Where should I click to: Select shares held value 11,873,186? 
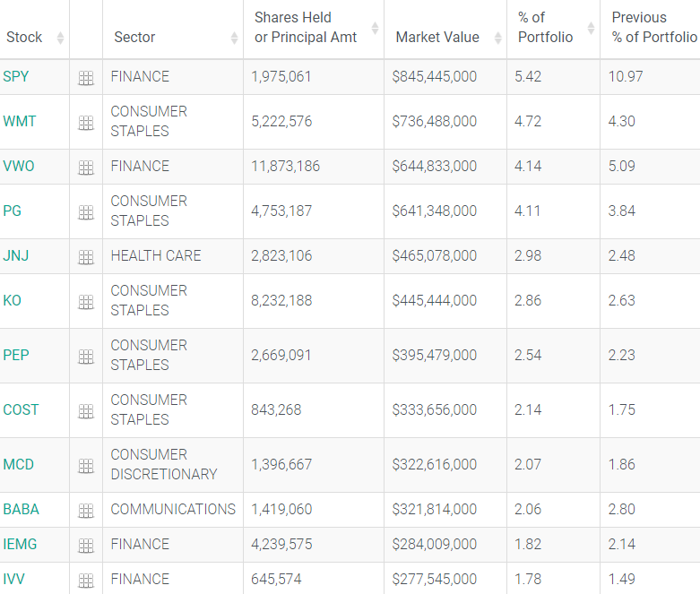tap(285, 166)
